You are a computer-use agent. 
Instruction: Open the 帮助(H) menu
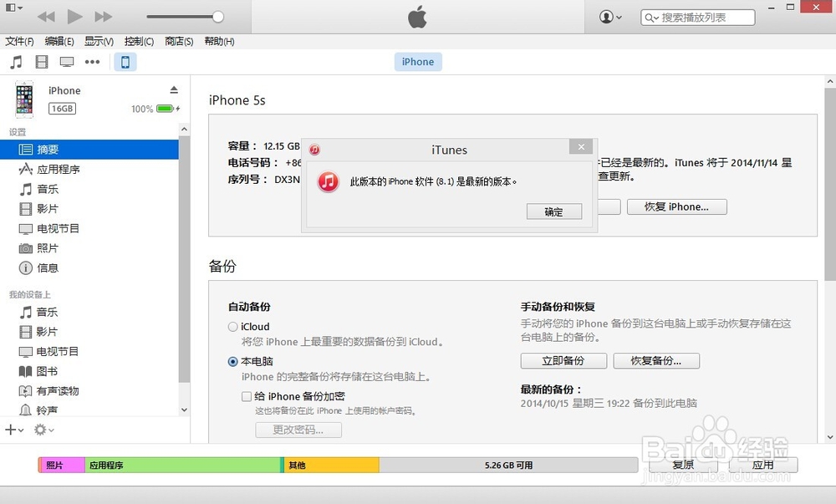click(x=219, y=42)
